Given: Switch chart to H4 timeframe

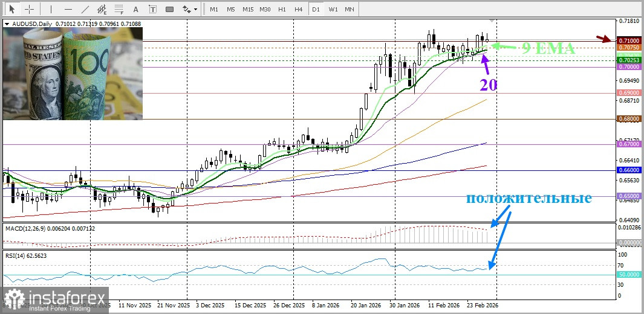Looking at the screenshot, I should tap(298, 9).
